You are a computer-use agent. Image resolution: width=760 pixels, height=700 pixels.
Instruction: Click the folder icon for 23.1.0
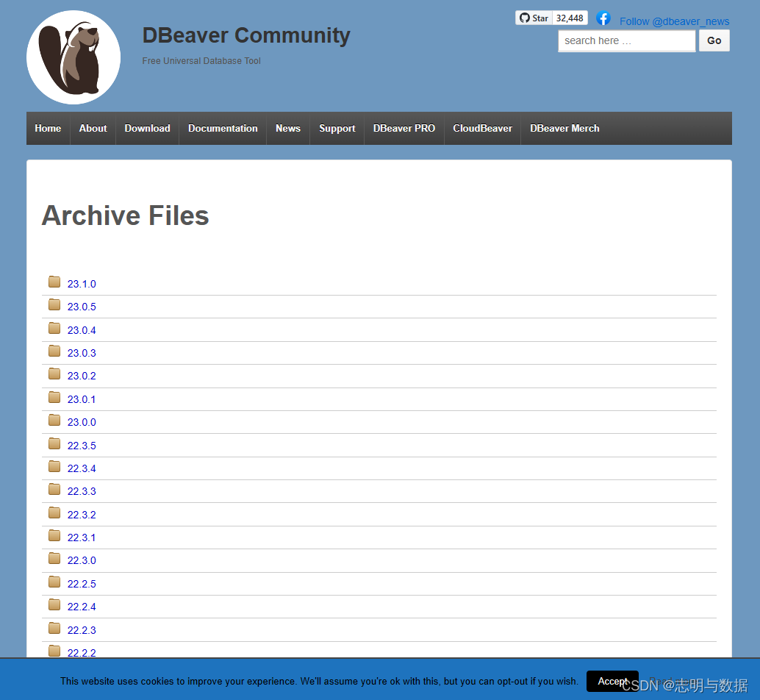54,282
